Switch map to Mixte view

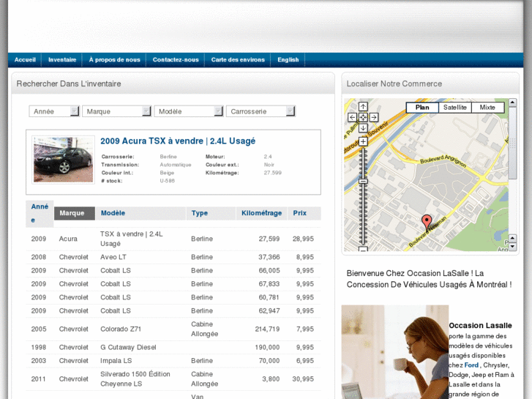(487, 108)
